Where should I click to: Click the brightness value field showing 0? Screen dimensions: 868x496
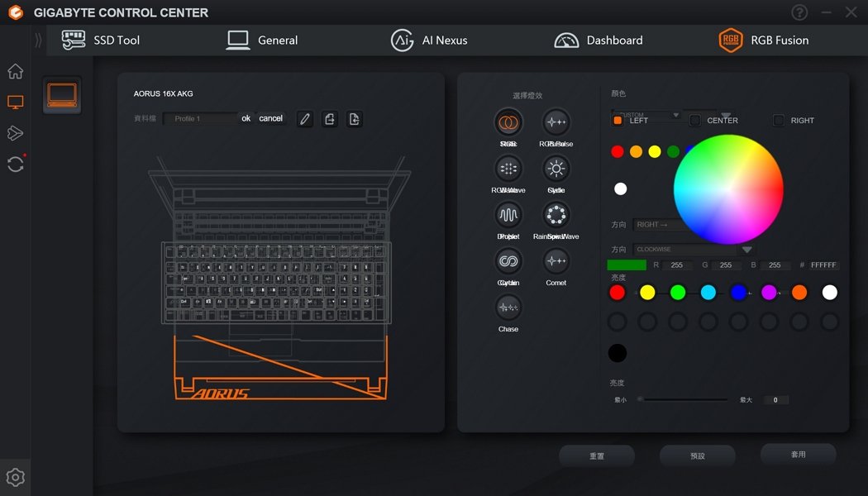click(775, 399)
